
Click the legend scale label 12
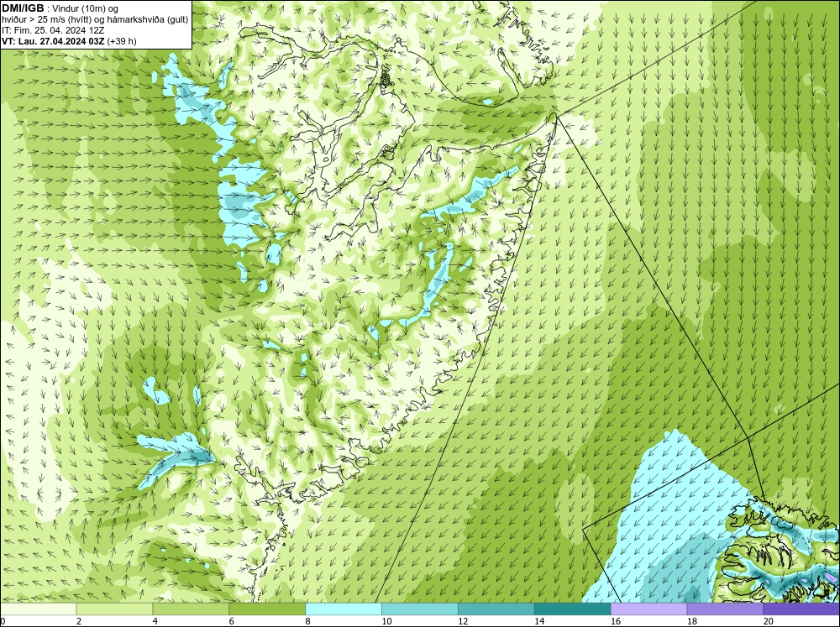tap(464, 621)
